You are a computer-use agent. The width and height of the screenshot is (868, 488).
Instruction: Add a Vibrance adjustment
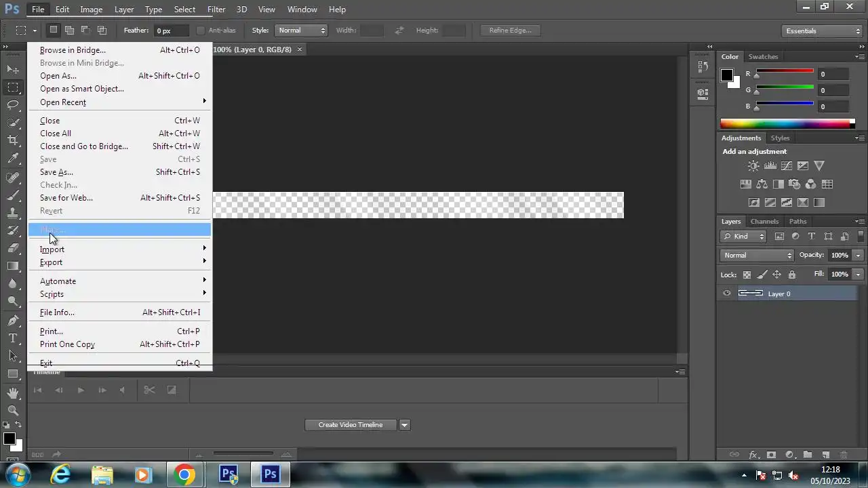point(819,165)
